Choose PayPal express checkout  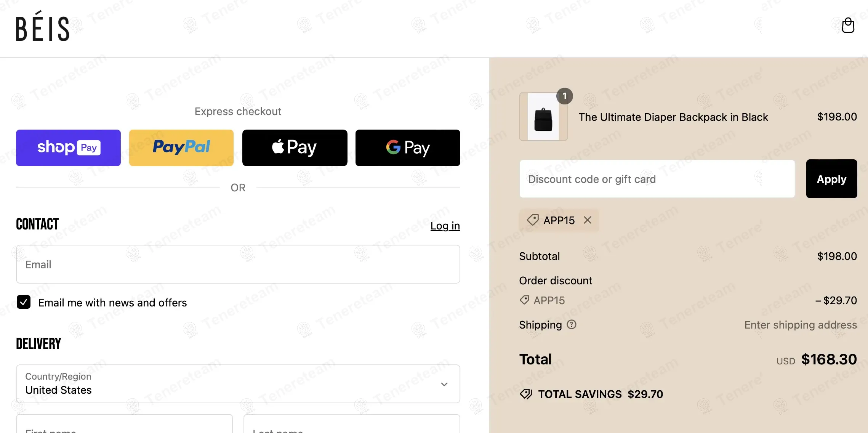coord(181,148)
